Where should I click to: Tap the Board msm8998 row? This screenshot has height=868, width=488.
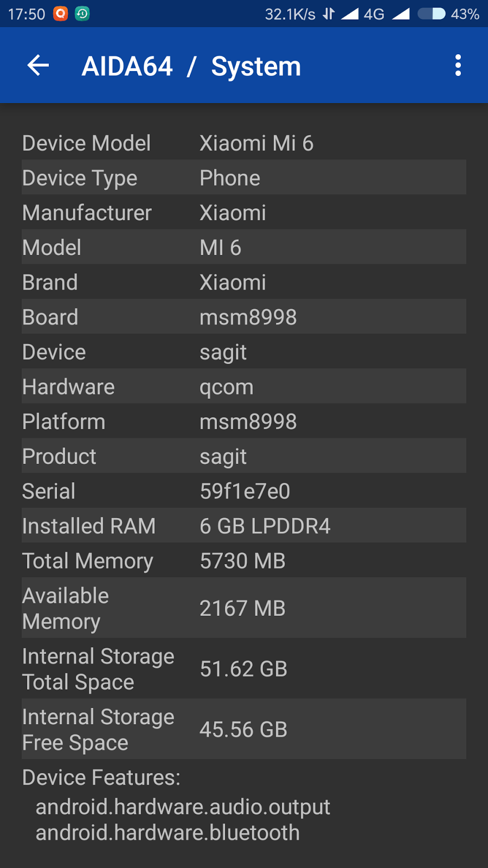[244, 317]
